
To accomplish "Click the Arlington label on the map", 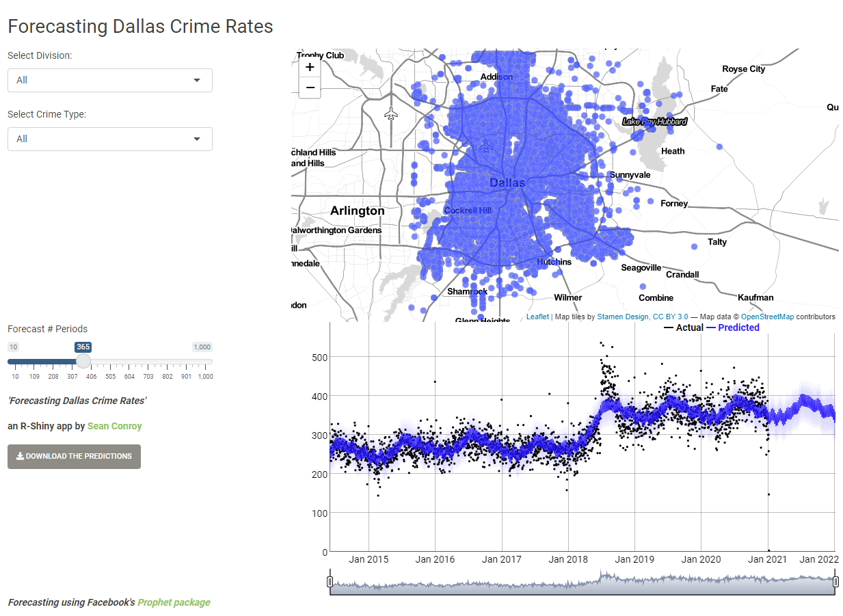I will click(358, 211).
